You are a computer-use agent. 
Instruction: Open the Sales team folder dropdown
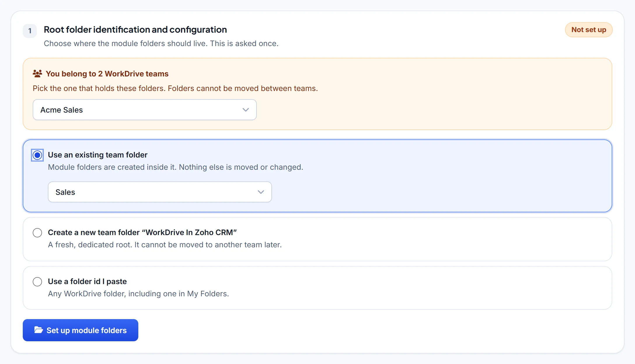click(x=160, y=192)
